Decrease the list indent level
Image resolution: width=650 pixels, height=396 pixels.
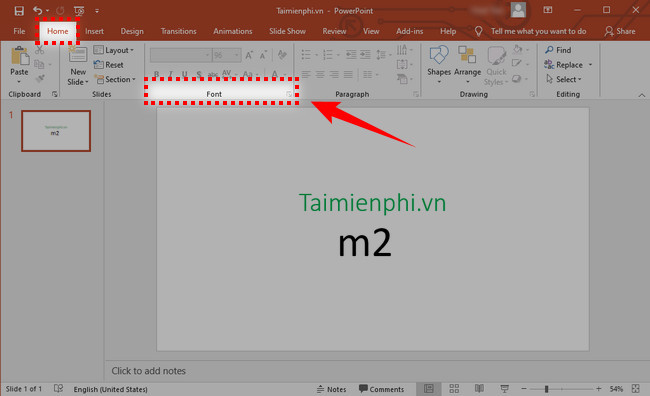click(x=351, y=55)
